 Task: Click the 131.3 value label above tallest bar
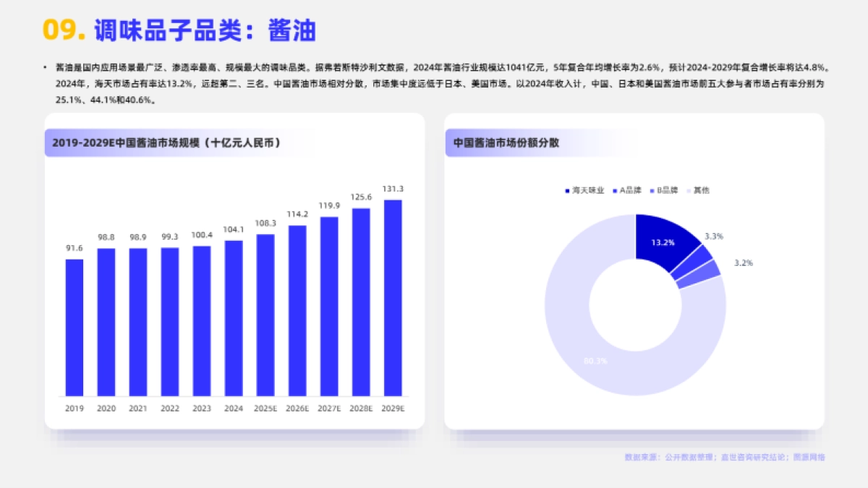pos(393,189)
